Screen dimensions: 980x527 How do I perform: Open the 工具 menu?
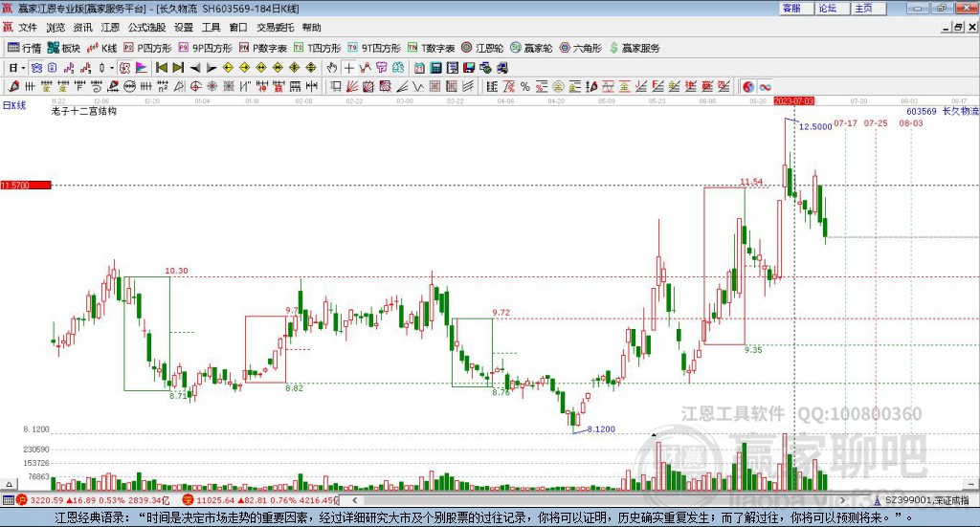[212, 28]
